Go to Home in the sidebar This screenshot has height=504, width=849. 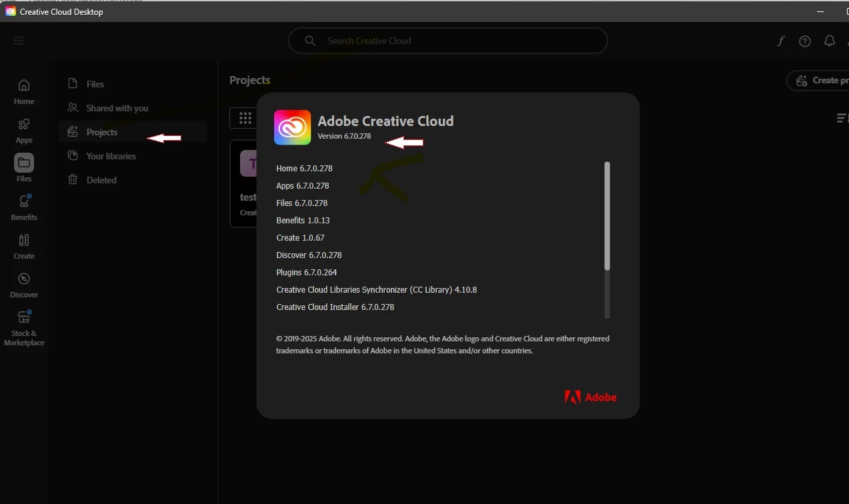24,92
